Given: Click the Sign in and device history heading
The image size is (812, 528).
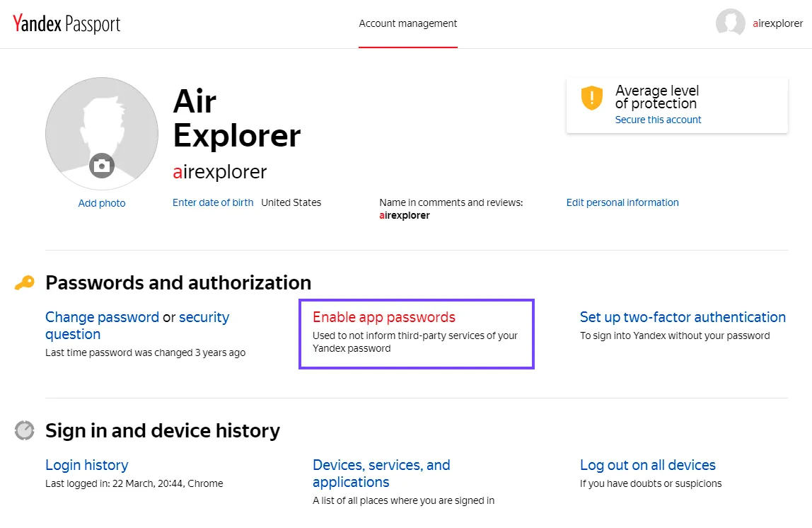Looking at the screenshot, I should 163,430.
